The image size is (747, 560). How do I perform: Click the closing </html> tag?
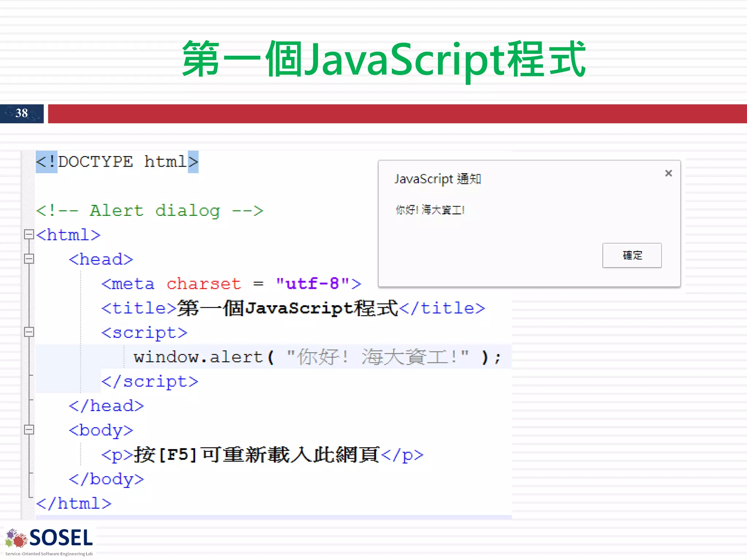click(x=74, y=503)
